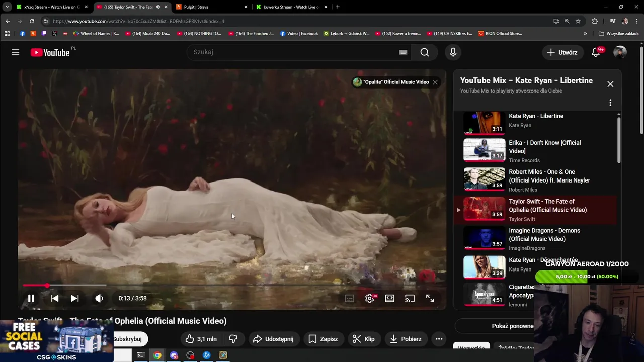Expand hidden bookmarks chevron

[x=585, y=34]
